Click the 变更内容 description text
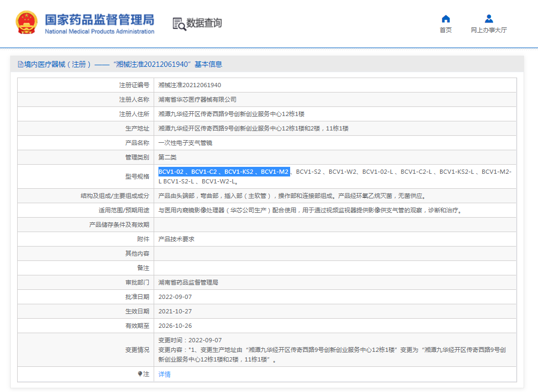The image size is (538, 392). tap(332, 355)
